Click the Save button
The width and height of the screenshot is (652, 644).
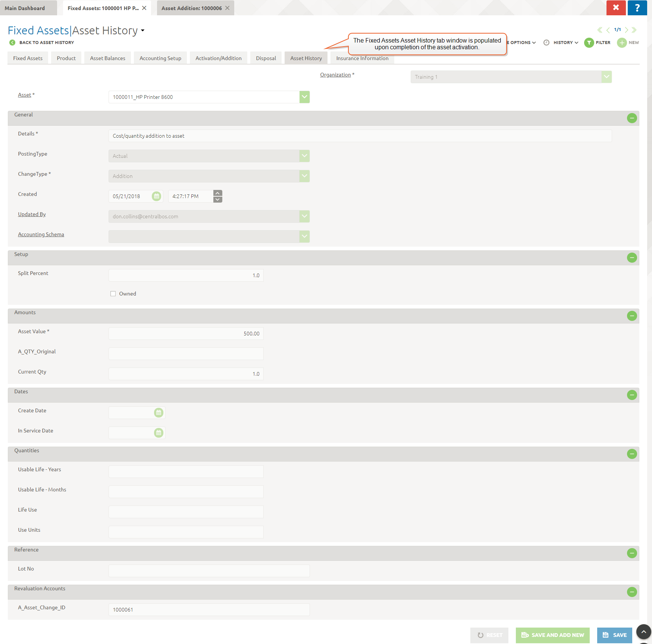tap(614, 635)
